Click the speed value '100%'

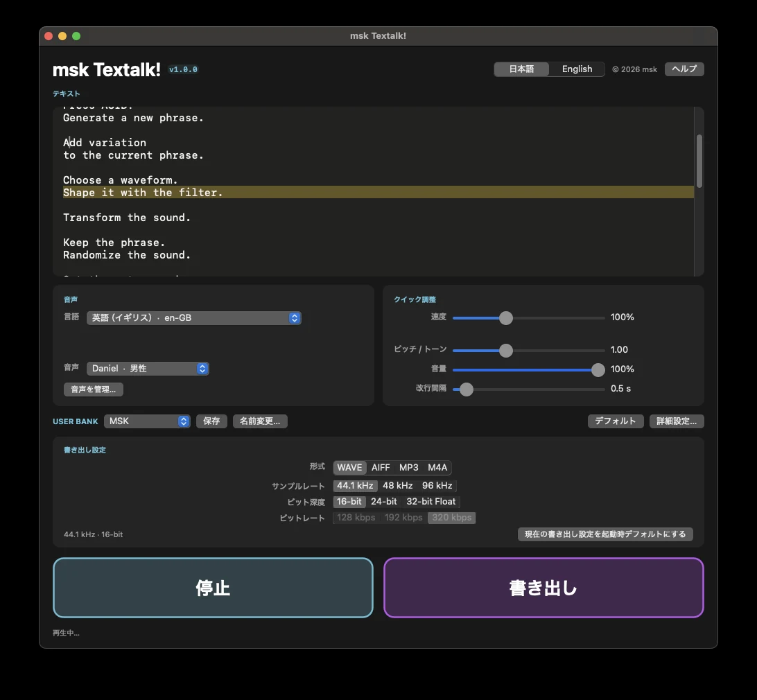point(623,317)
